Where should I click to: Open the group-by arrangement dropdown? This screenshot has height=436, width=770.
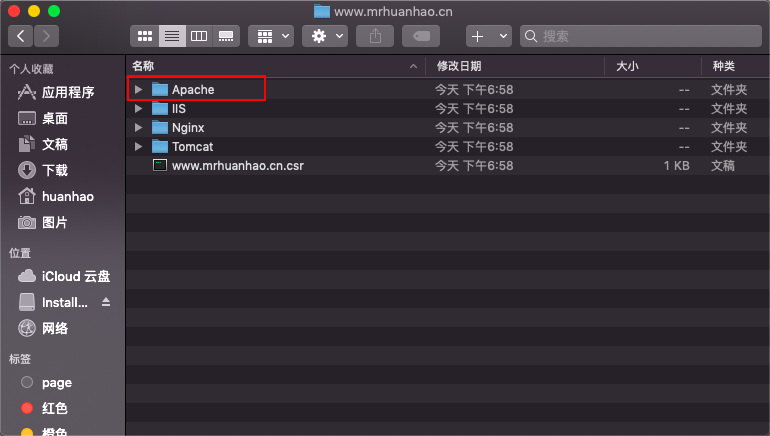270,36
